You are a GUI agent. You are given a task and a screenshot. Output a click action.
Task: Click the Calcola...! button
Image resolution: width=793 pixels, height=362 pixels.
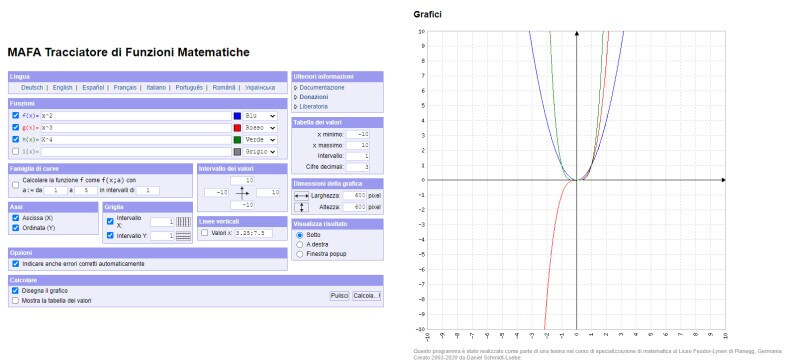pos(367,296)
